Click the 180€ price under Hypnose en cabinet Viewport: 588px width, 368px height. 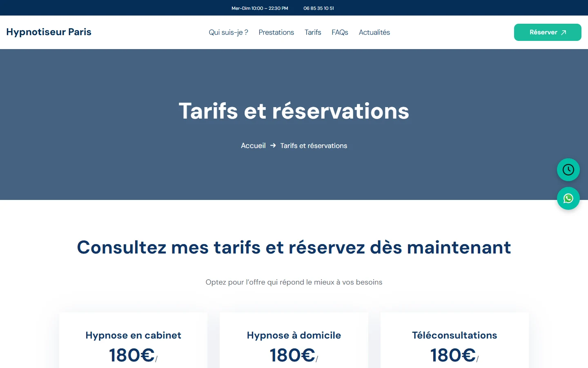coord(132,355)
